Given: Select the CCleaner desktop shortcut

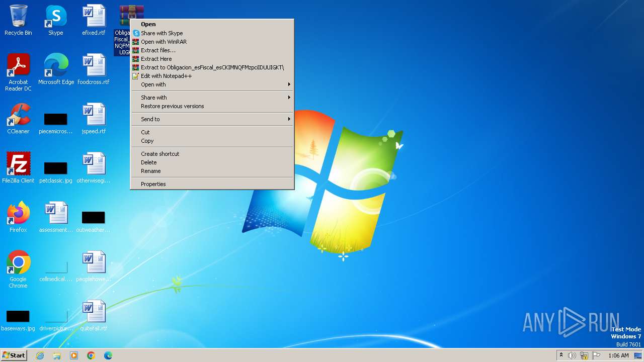Looking at the screenshot, I should tap(18, 119).
